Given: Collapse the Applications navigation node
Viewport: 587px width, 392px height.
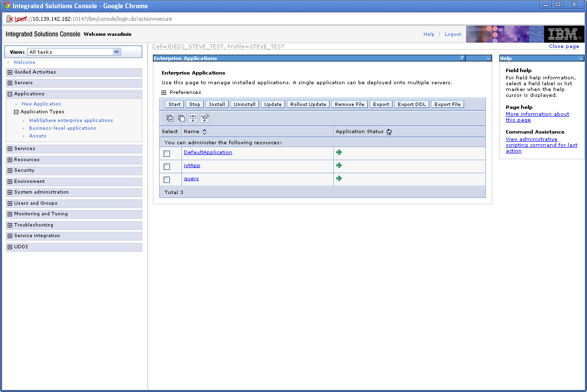Looking at the screenshot, I should (x=10, y=94).
